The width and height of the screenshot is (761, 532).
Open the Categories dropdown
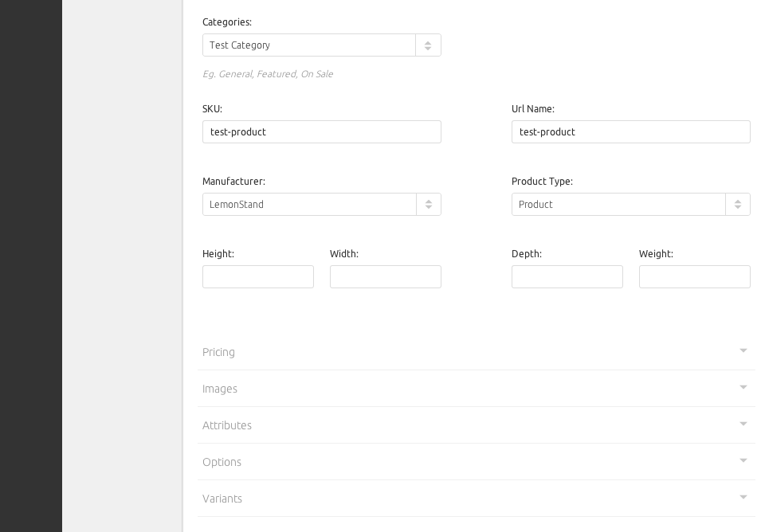click(309, 45)
